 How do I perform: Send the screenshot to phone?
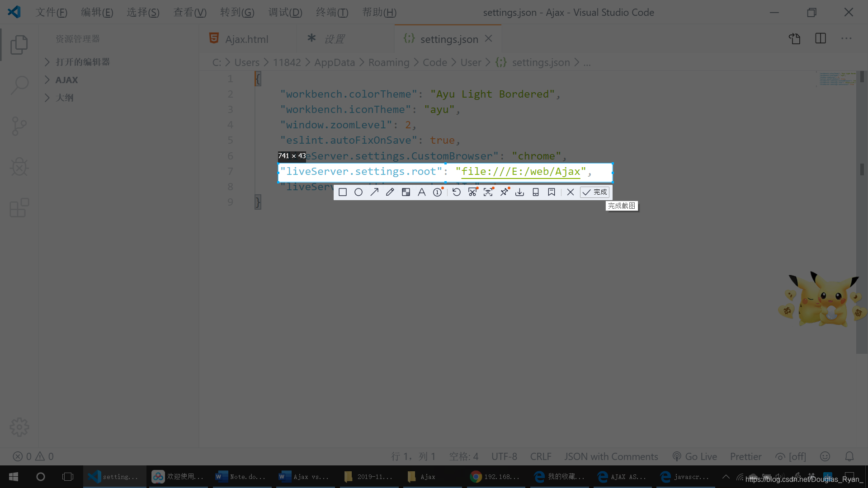536,192
